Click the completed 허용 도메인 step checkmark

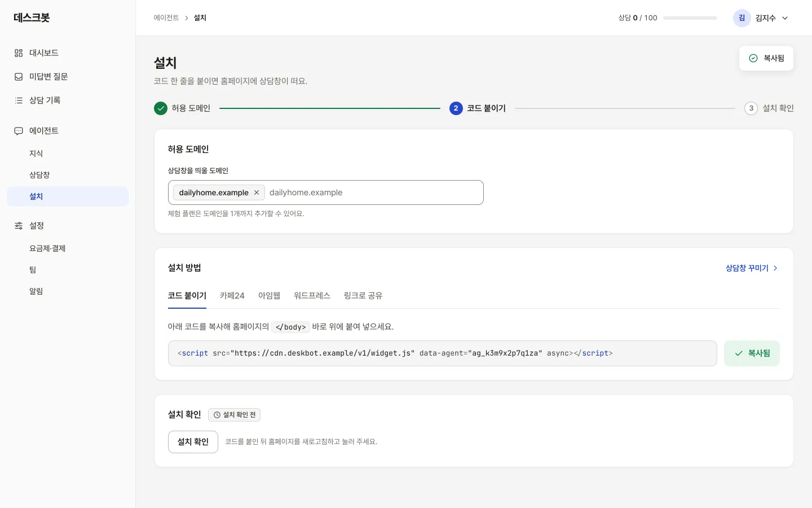tap(161, 108)
